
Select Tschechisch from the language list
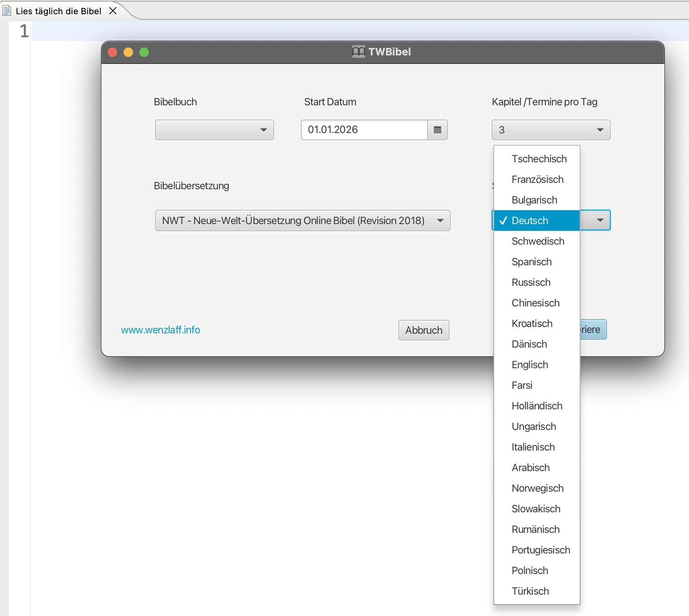coord(539,159)
